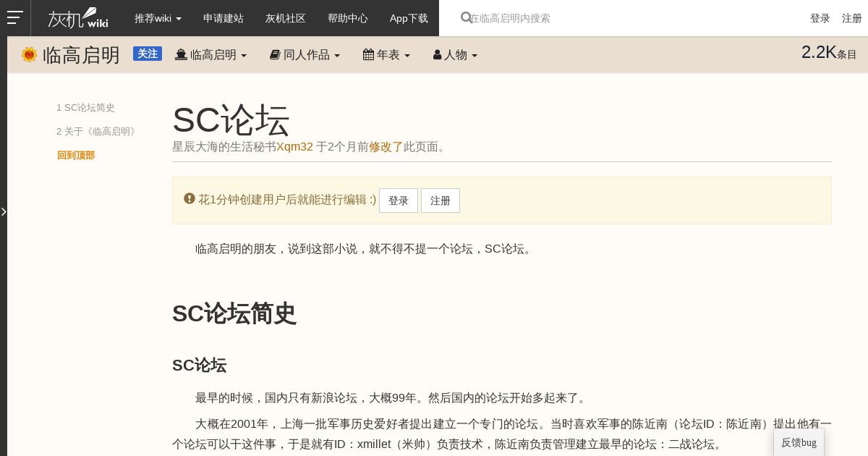This screenshot has width=868, height=456.
Task: Click the SC论坛简史 heading
Action: click(234, 313)
